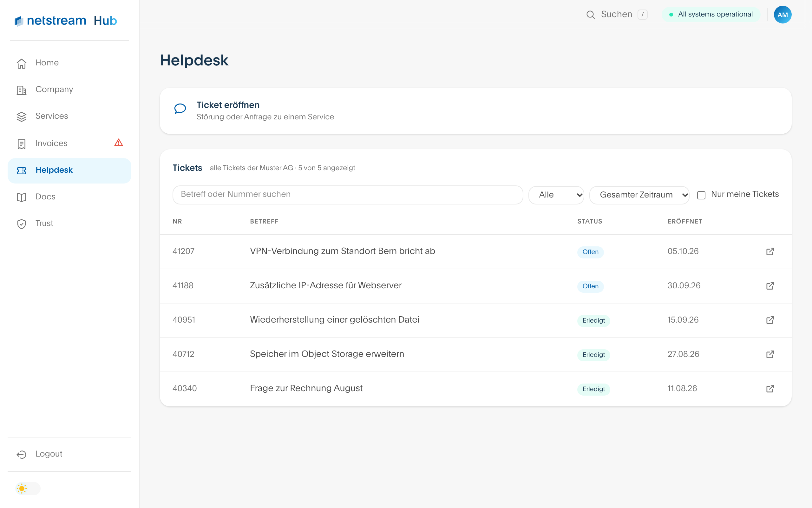Click the Logout arrow icon

tap(22, 454)
